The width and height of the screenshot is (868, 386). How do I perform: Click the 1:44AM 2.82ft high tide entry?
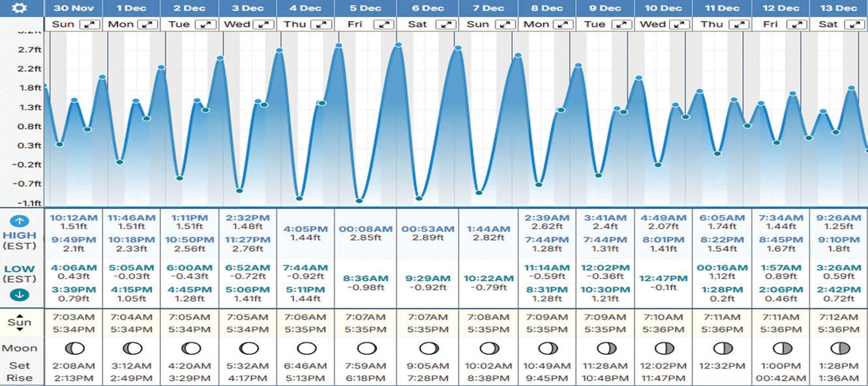pos(488,233)
